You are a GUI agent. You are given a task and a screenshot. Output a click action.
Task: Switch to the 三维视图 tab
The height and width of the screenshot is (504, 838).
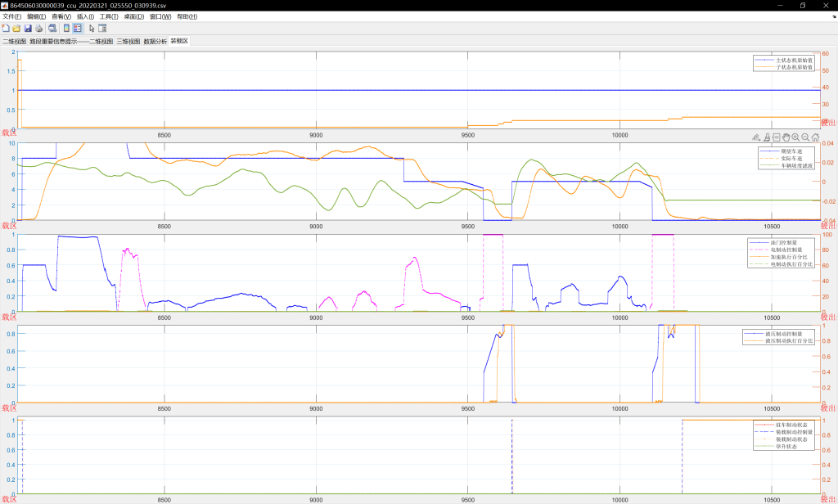(128, 41)
